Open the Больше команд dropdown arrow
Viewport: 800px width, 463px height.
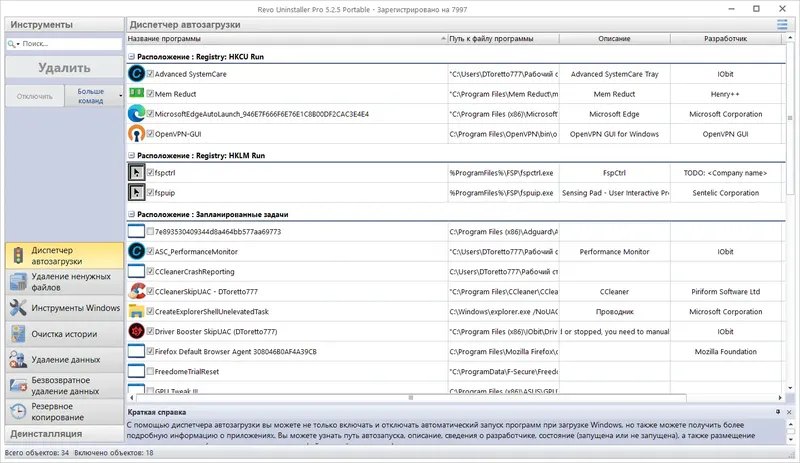120,96
